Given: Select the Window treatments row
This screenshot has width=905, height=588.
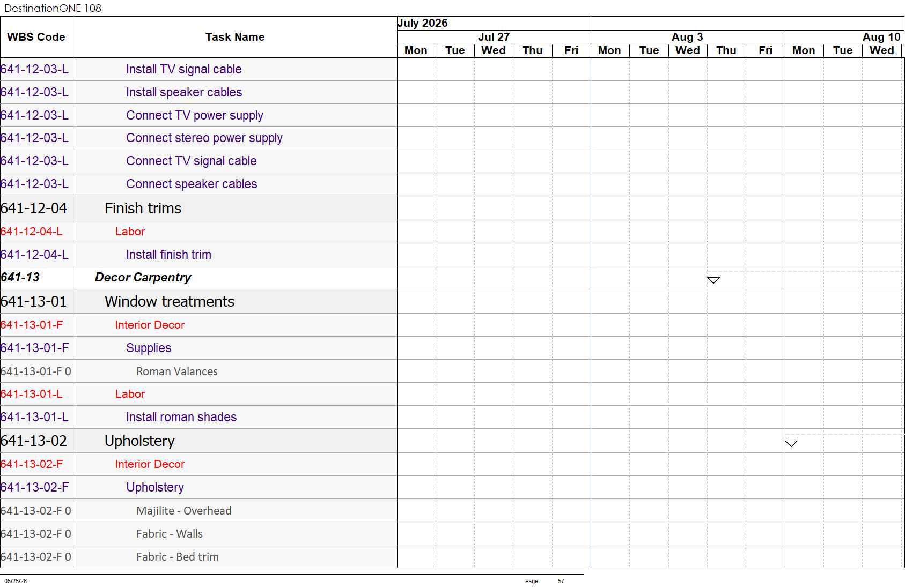Looking at the screenshot, I should (170, 301).
